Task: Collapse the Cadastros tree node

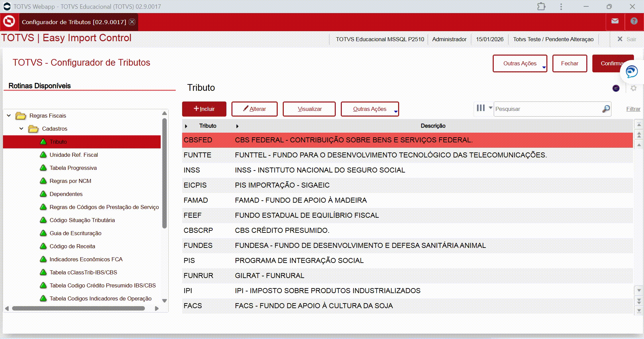Action: pos(21,129)
